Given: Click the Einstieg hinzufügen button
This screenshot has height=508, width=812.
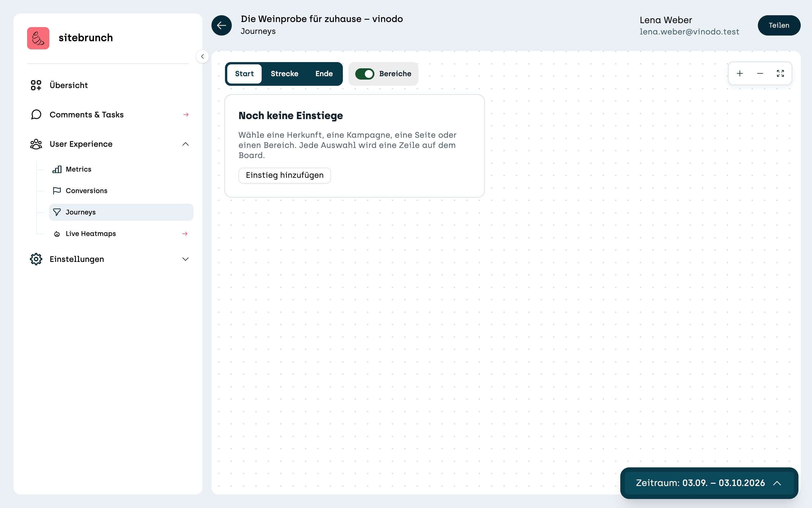Looking at the screenshot, I should (284, 175).
